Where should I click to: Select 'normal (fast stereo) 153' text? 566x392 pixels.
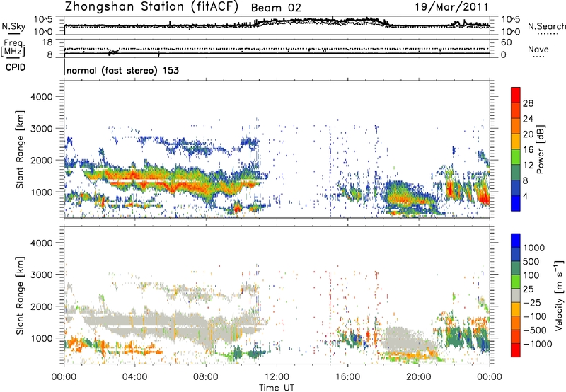[x=122, y=70]
